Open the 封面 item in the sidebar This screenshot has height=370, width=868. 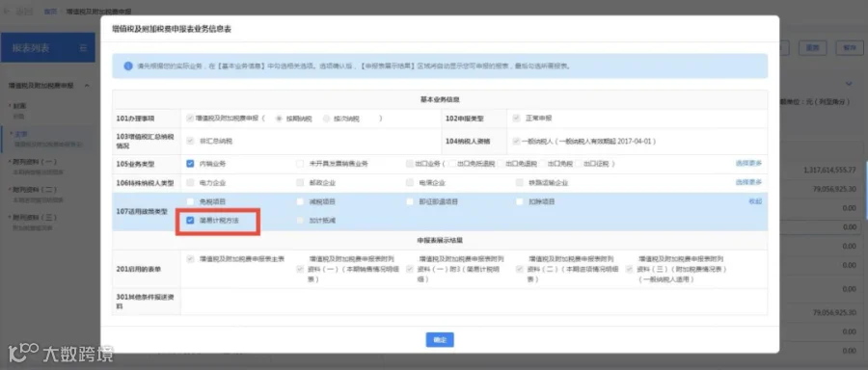click(x=20, y=105)
